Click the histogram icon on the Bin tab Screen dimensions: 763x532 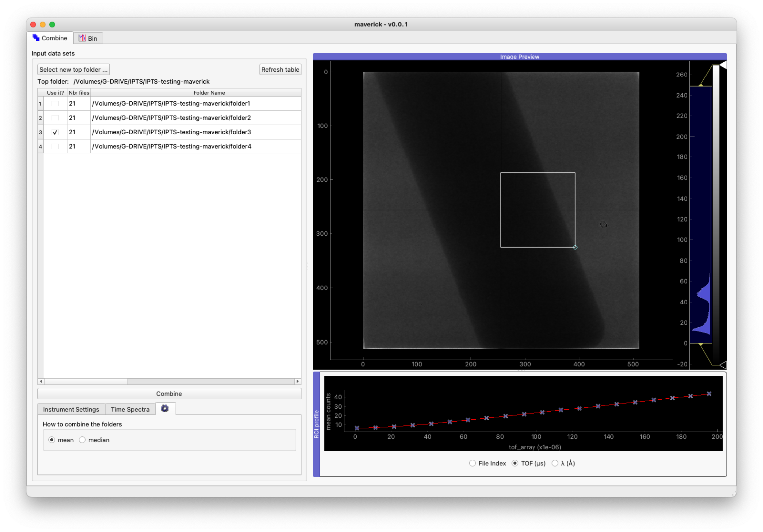click(82, 37)
